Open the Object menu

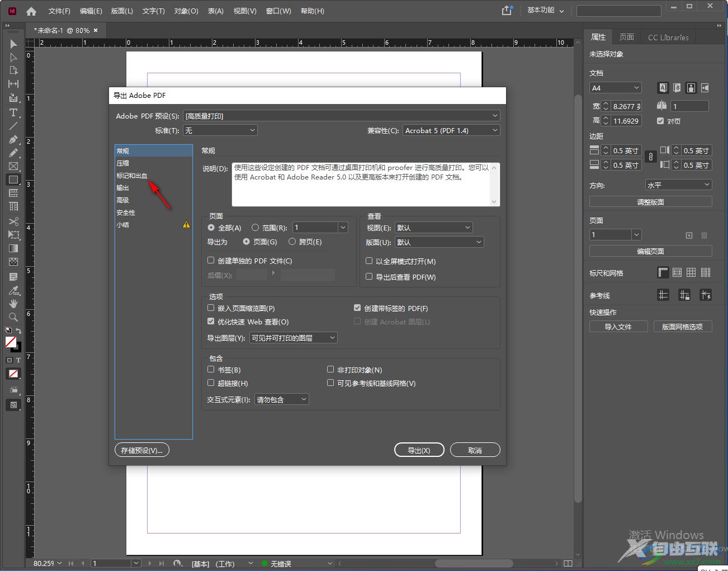point(186,11)
